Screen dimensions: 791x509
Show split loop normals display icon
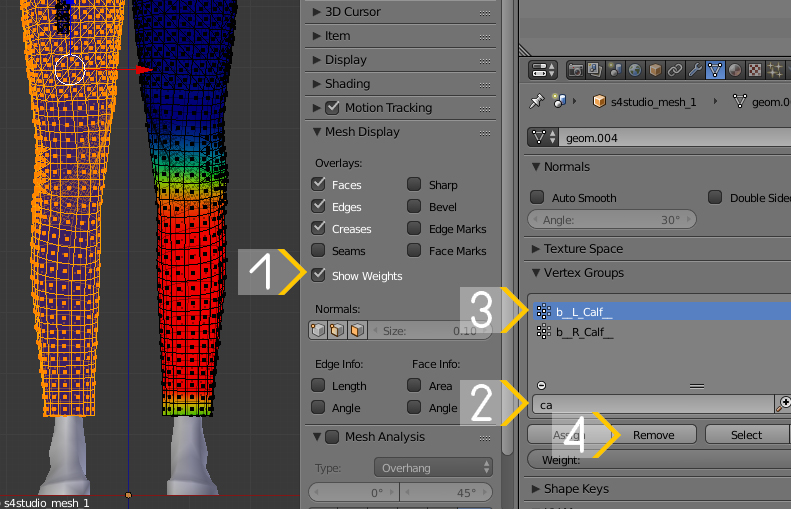click(x=337, y=331)
